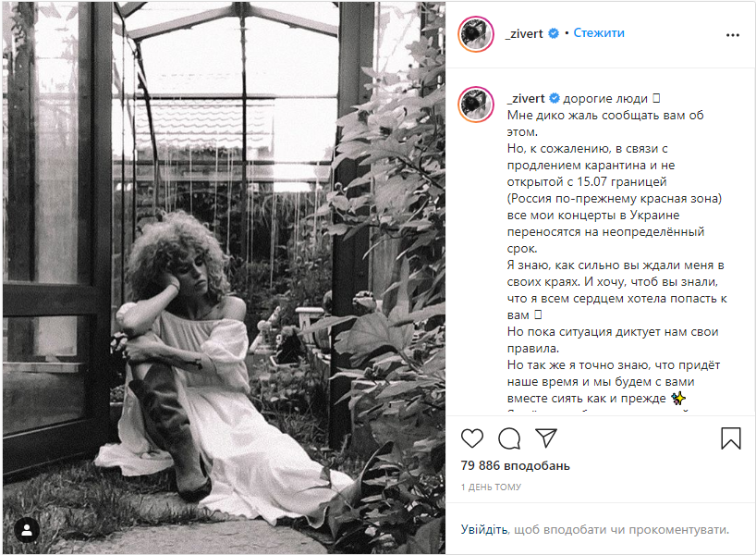The height and width of the screenshot is (555, 756).
Task: Click the verified badge beside the caption username
Action: [555, 98]
